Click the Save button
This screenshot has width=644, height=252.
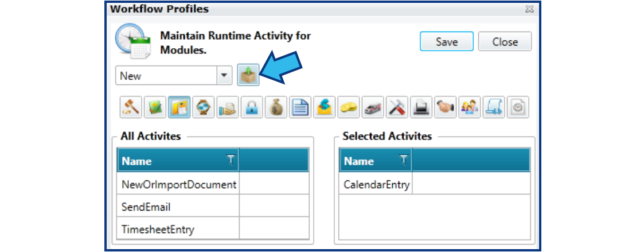click(447, 41)
